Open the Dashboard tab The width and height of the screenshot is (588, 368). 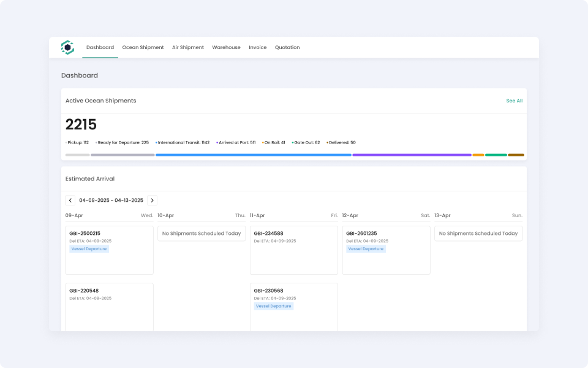click(100, 47)
